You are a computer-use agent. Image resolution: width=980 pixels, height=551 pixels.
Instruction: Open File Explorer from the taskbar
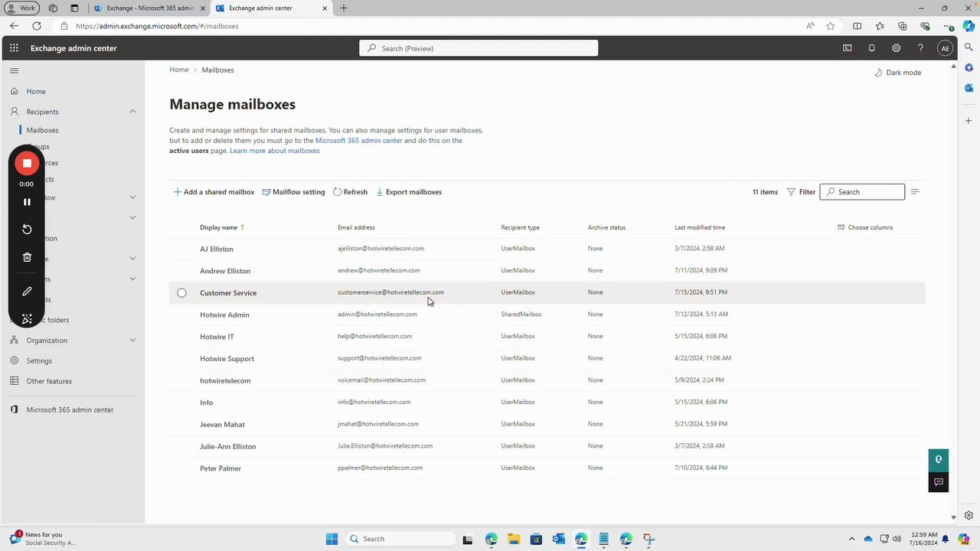point(514,539)
